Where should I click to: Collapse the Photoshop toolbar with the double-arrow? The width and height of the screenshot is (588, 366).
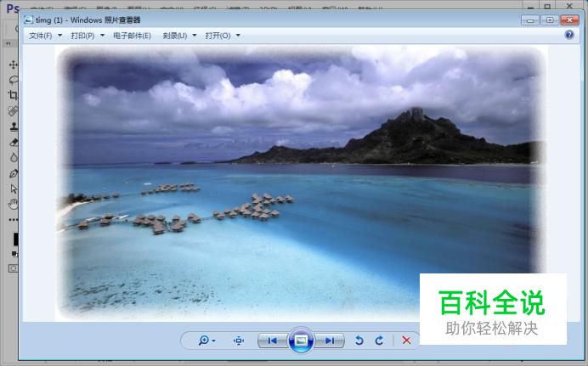[8, 43]
